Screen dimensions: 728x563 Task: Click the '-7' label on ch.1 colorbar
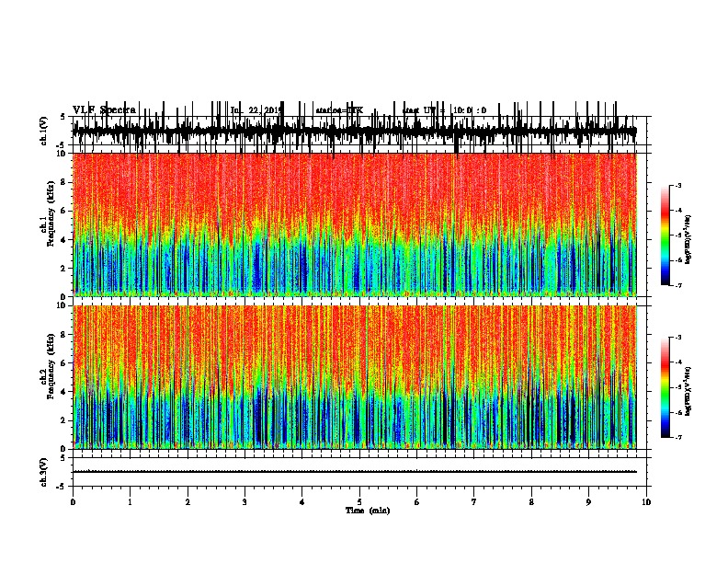678,285
